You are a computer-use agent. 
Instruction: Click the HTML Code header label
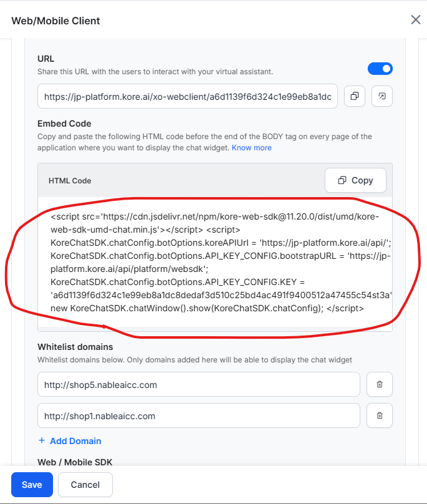(x=70, y=181)
